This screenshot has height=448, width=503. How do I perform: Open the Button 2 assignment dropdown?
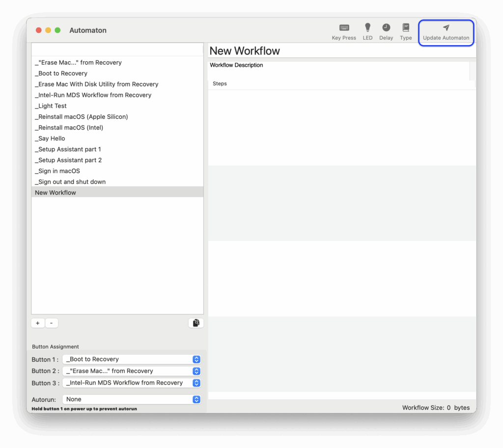click(132, 371)
